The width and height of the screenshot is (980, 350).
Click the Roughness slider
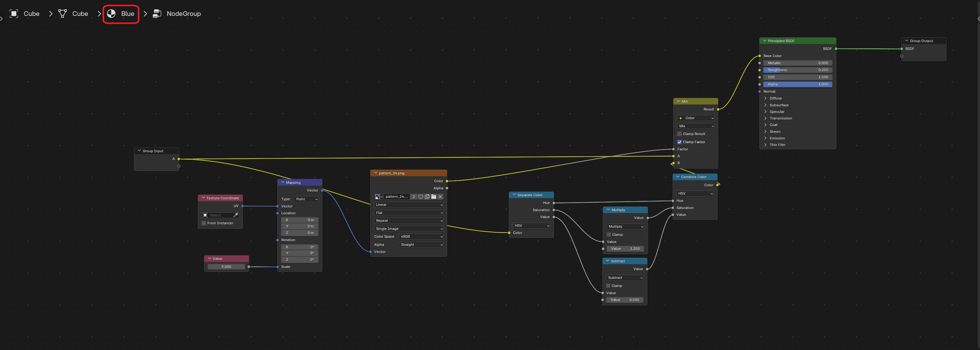point(798,70)
